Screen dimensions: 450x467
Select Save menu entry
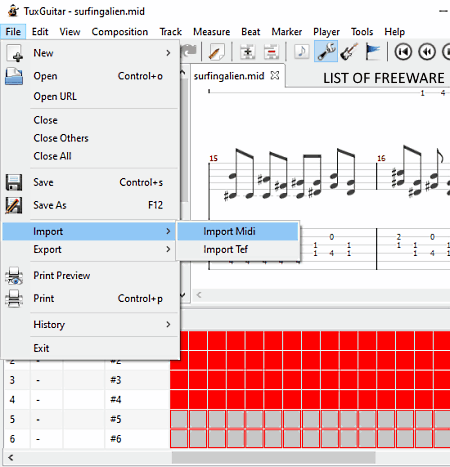coord(90,182)
